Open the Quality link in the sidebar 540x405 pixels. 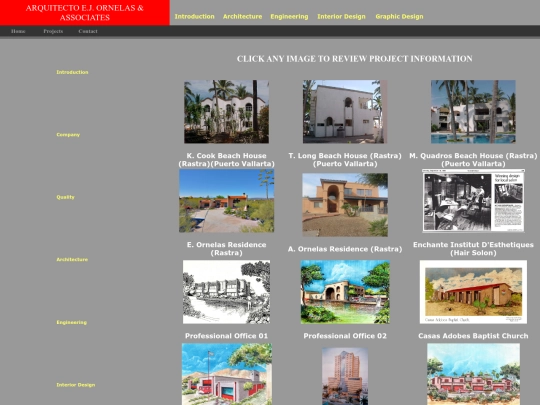(65, 197)
